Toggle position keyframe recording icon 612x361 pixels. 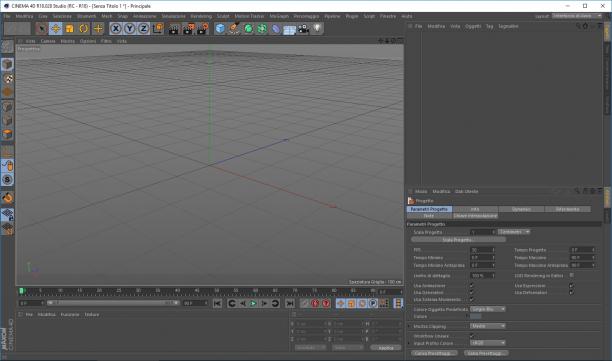340,303
